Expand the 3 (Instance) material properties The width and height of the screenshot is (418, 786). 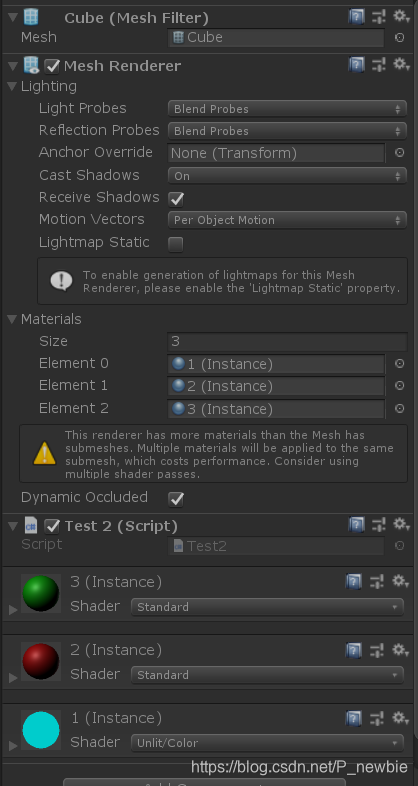click(13, 610)
